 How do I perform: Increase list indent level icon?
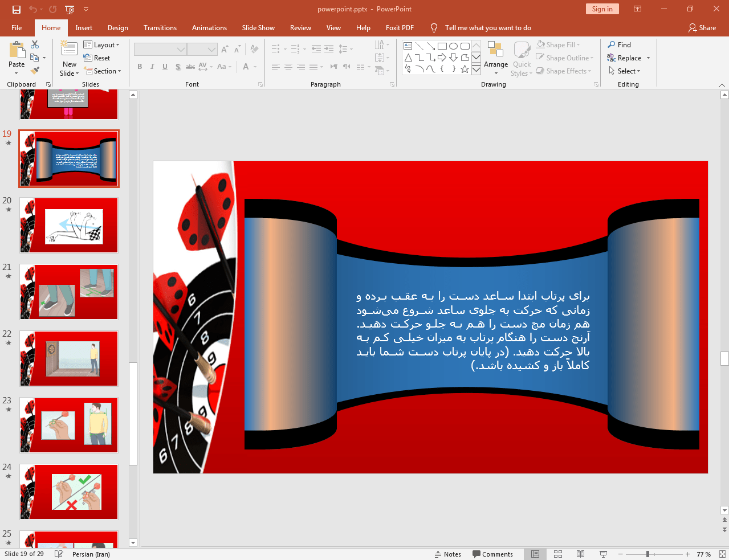tap(329, 49)
